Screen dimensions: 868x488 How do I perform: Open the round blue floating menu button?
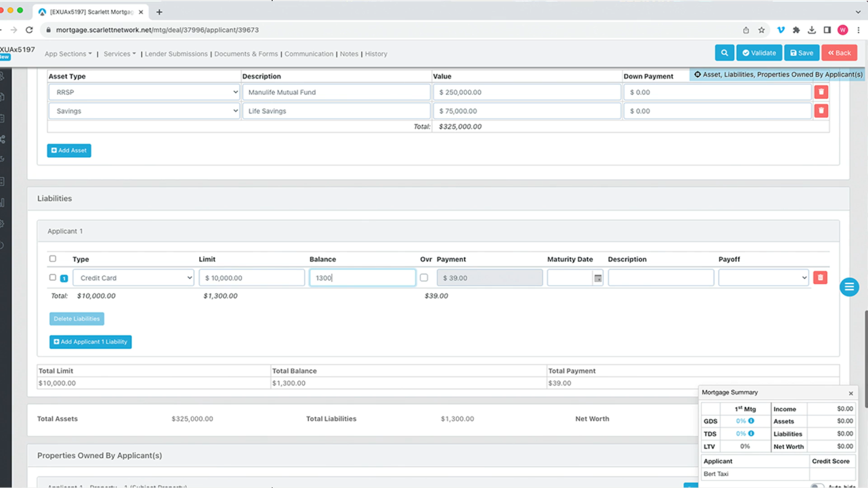849,287
